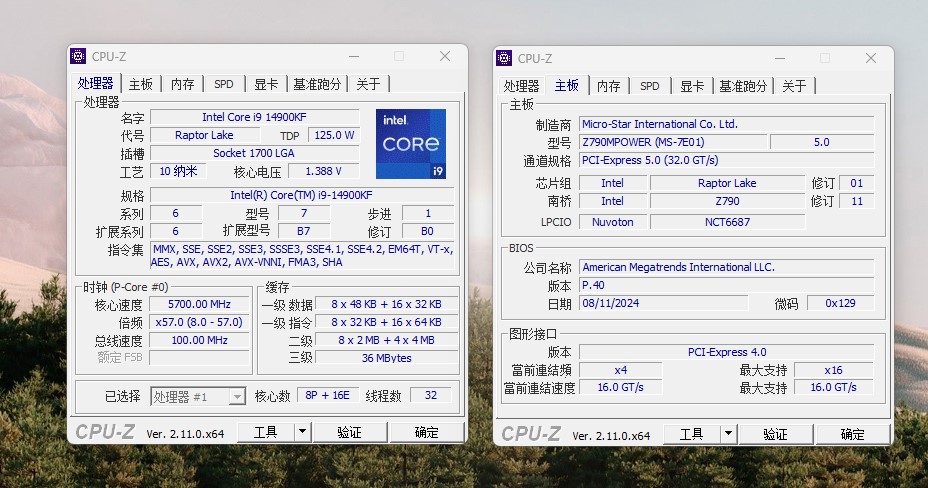Click the Z790MPOWER (MS-7E01) model field
The width and height of the screenshot is (928, 488).
tap(673, 142)
